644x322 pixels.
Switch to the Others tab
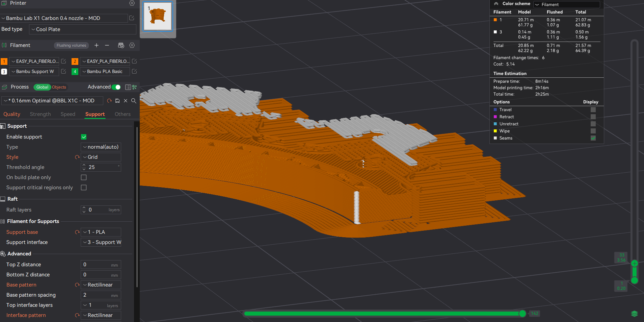[123, 114]
